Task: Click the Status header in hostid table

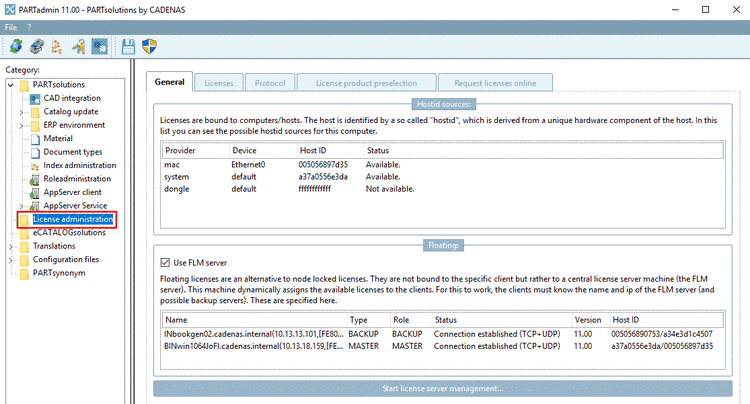Action: pos(543,151)
